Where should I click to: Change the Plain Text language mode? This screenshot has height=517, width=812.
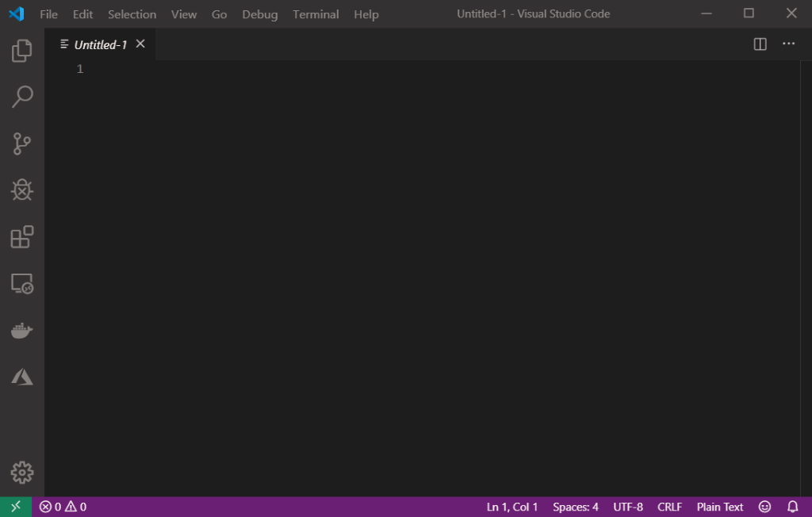(719, 506)
